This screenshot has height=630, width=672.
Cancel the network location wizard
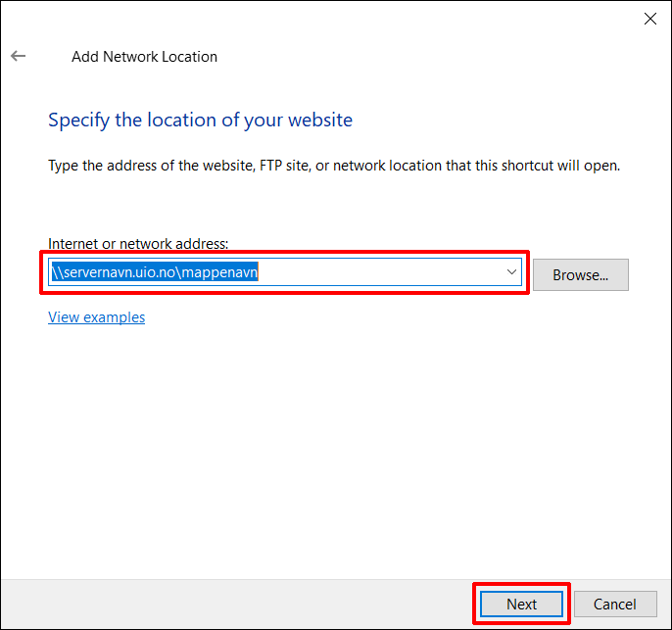pyautogui.click(x=615, y=604)
